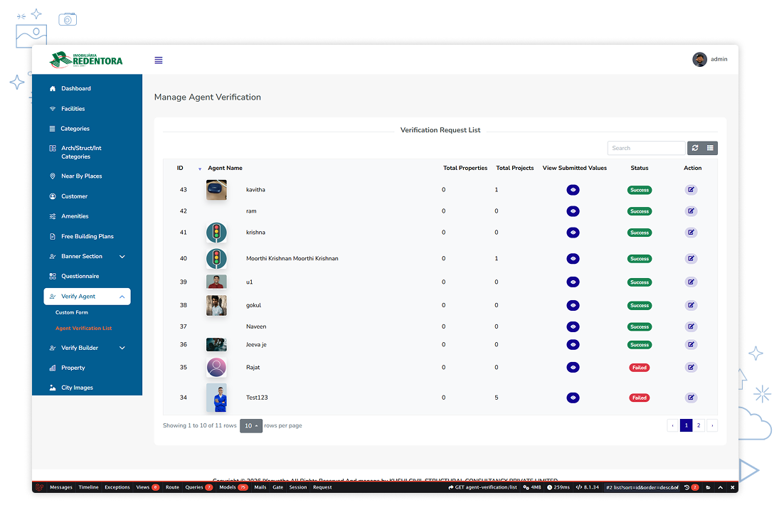Close the debug bar with X
This screenshot has width=779, height=532.
(x=732, y=487)
